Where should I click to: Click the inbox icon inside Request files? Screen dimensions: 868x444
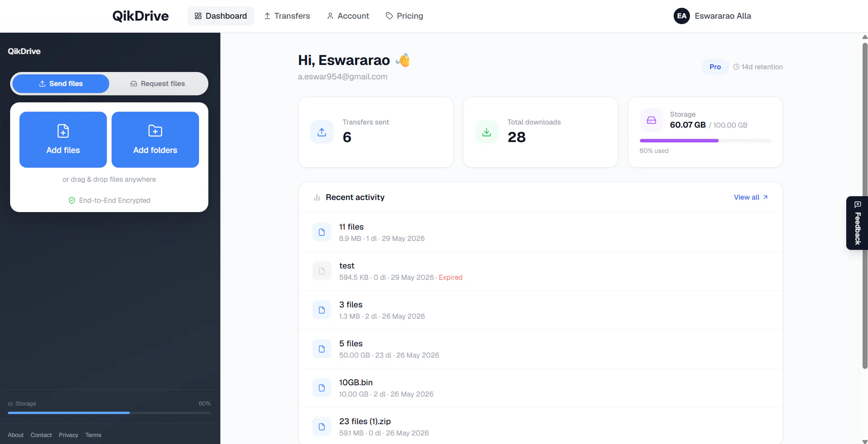[134, 84]
